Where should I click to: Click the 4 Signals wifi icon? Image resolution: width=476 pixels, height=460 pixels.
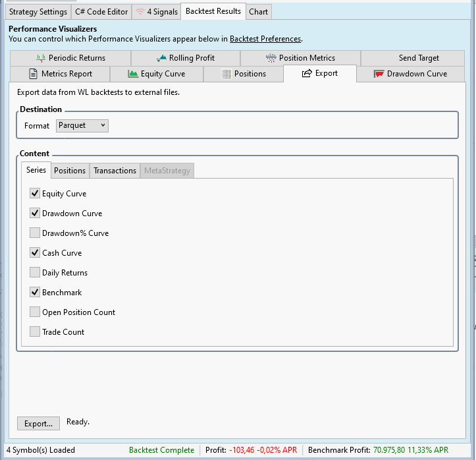tap(140, 12)
